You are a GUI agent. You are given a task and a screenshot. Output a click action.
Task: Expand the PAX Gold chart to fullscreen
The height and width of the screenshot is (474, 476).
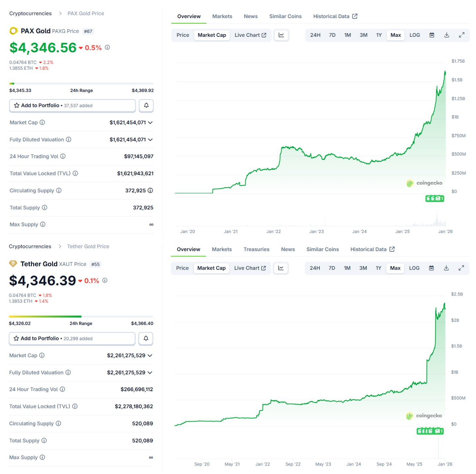pyautogui.click(x=462, y=35)
